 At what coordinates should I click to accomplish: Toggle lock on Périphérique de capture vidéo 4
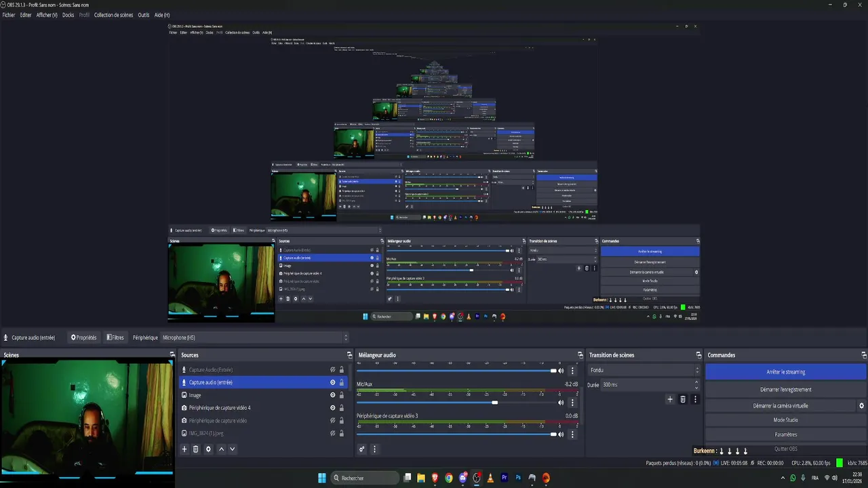342,408
